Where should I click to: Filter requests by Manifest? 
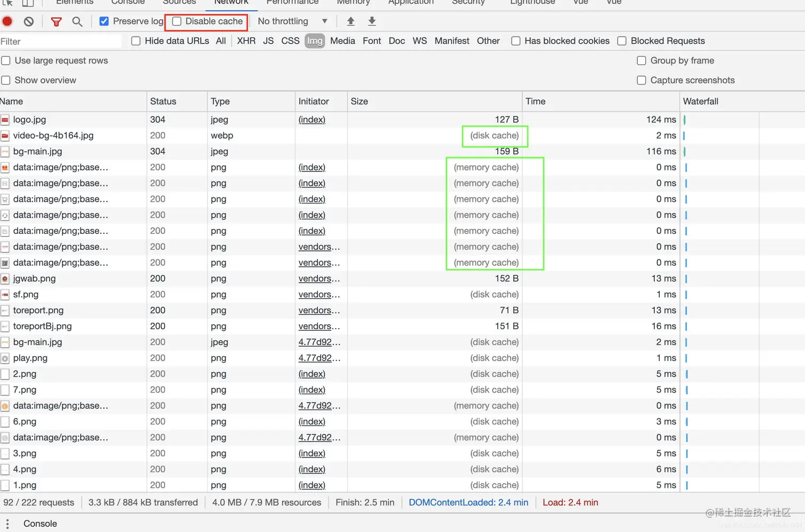(x=452, y=41)
